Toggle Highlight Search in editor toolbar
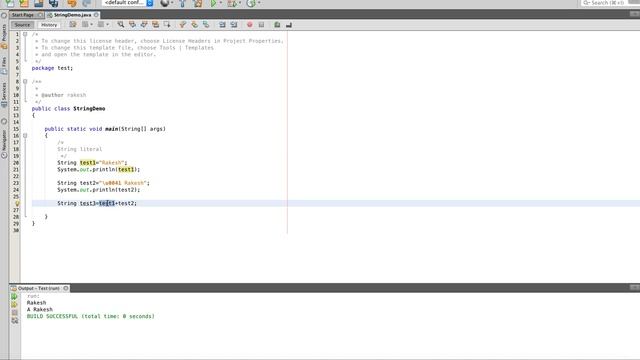Screen dimensions: 640x360 coord(156,24)
